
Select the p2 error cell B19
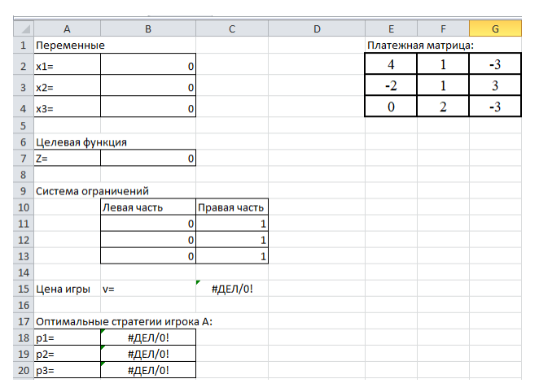tap(148, 354)
